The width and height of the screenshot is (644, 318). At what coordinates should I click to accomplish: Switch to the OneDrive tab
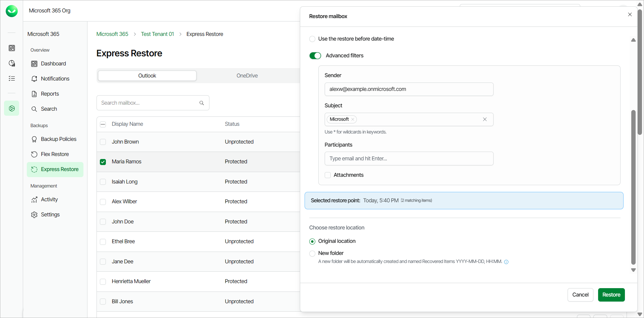[x=247, y=76]
